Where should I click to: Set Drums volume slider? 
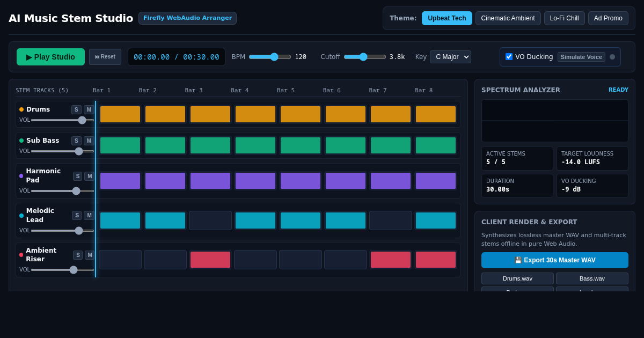click(62, 120)
